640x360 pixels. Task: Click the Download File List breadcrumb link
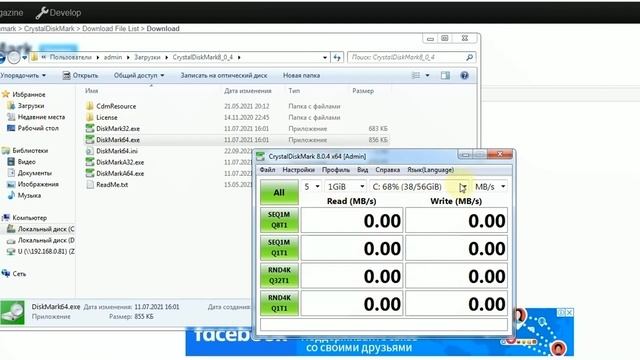[110, 29]
